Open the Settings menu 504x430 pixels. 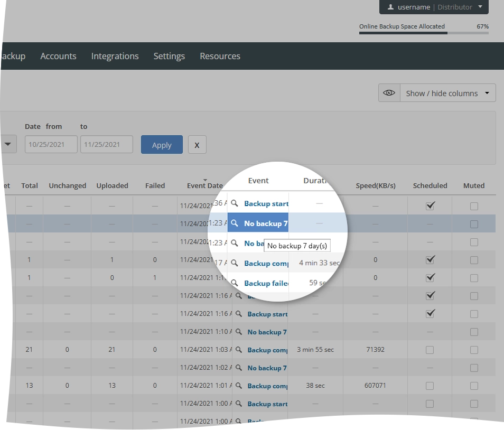[169, 56]
